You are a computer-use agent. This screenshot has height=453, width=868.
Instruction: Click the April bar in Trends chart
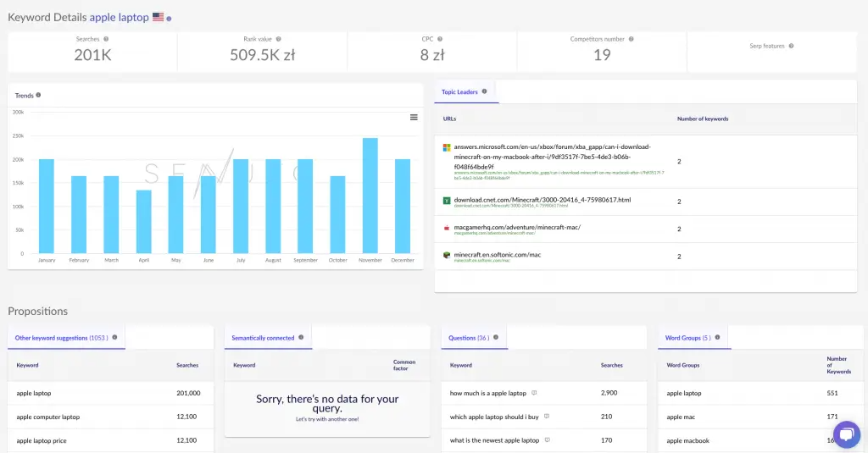click(143, 222)
